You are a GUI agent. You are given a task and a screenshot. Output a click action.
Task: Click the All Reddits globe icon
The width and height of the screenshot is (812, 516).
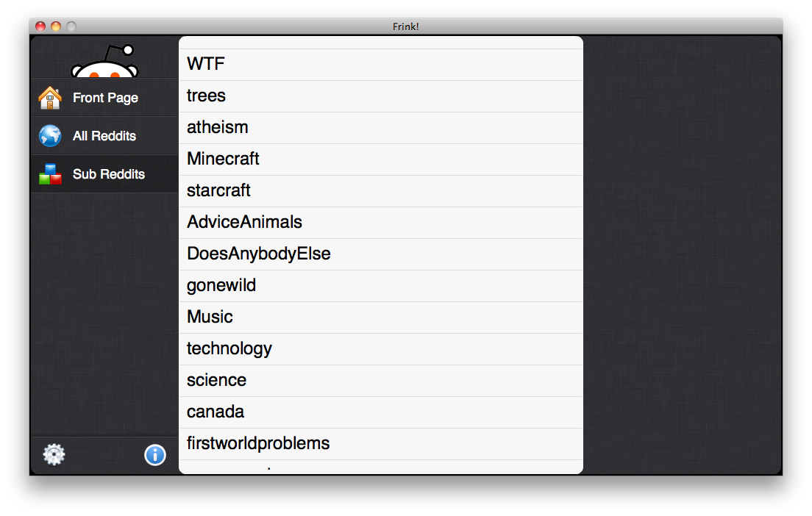coord(50,136)
